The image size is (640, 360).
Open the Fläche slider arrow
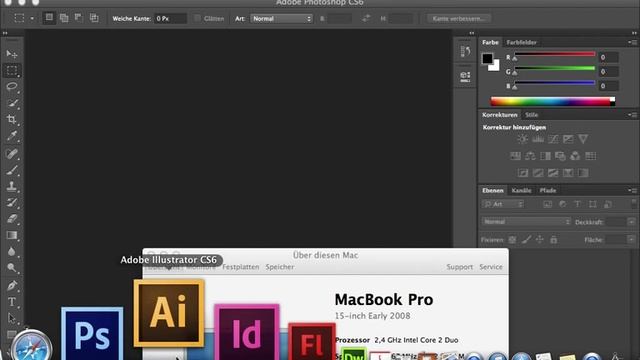pyautogui.click(x=631, y=240)
